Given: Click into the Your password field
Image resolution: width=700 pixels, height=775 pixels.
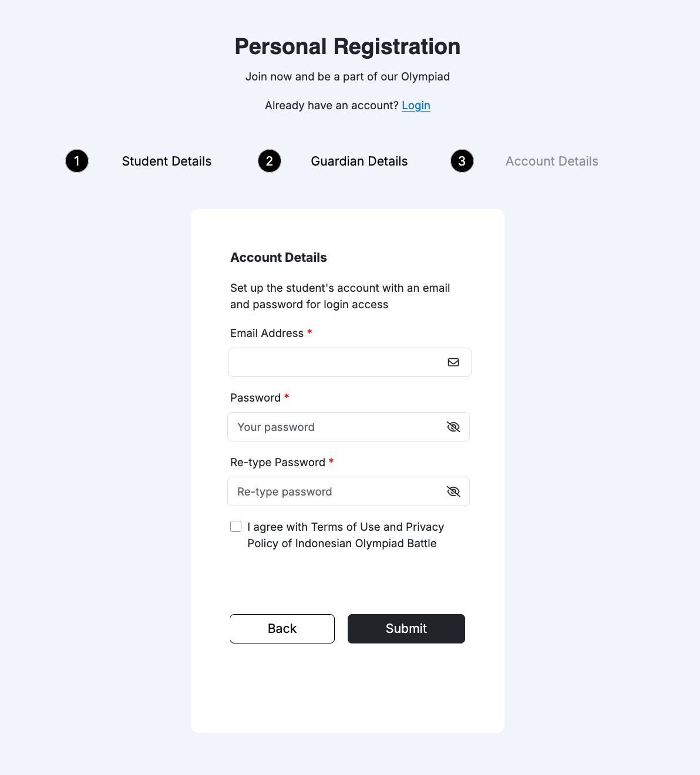Looking at the screenshot, I should click(335, 427).
